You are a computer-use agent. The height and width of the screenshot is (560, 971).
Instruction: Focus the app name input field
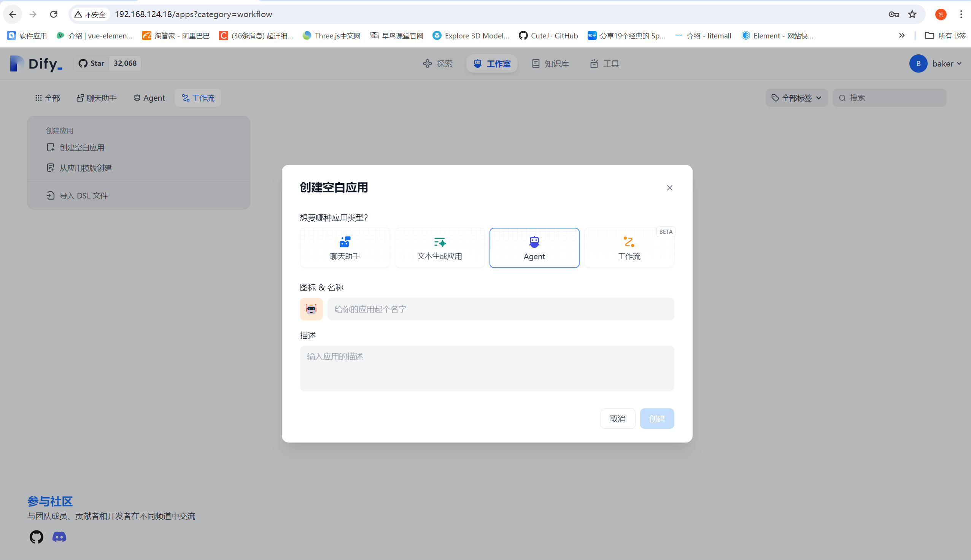pos(500,309)
